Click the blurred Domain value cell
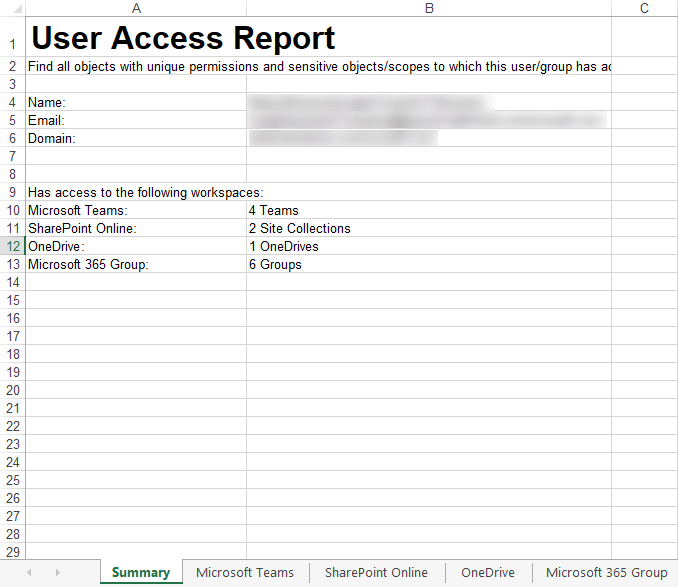 [x=429, y=138]
